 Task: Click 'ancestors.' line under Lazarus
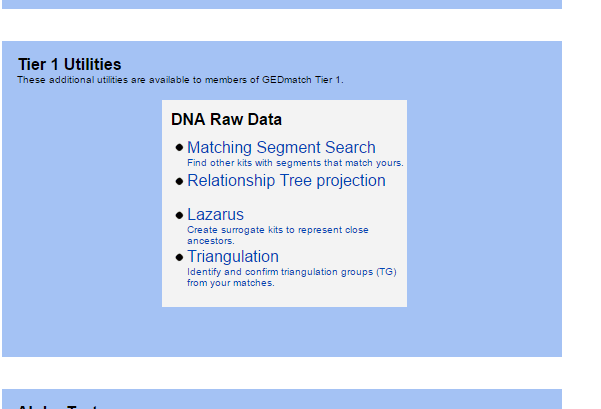(x=210, y=241)
